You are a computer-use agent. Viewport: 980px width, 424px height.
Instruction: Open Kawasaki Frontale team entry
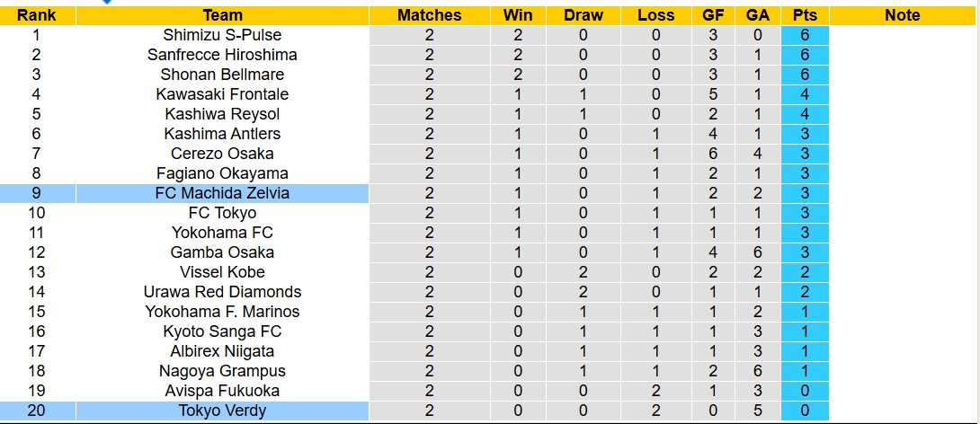pos(222,94)
